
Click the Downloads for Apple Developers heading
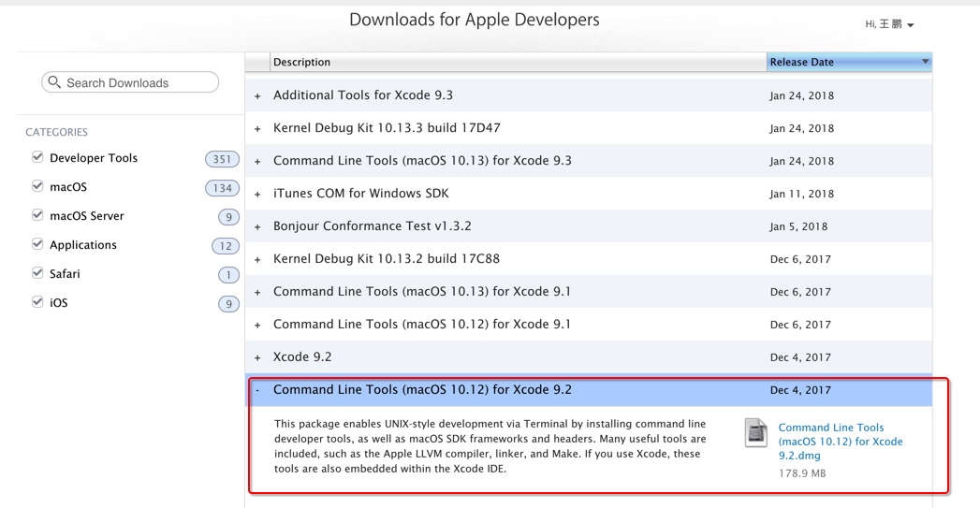[x=474, y=20]
